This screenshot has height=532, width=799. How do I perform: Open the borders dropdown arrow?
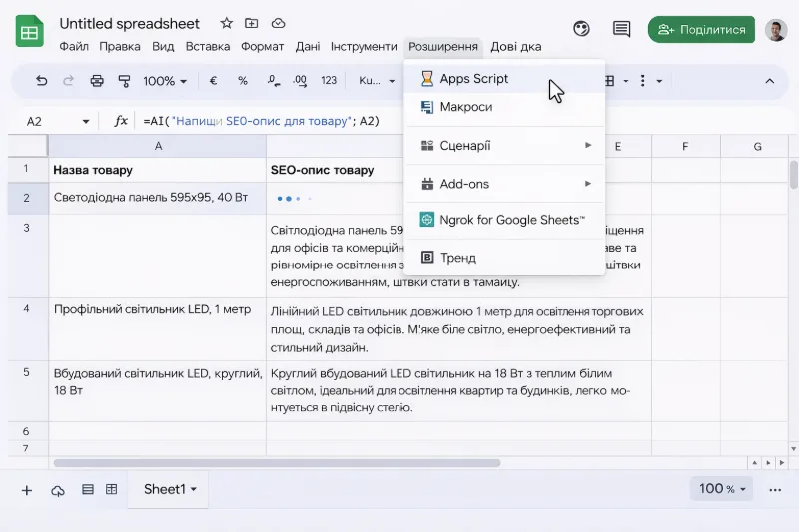[626, 81]
